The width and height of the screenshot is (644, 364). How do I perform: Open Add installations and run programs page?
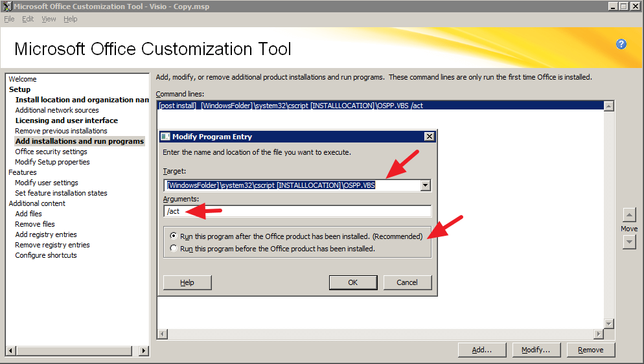pyautogui.click(x=80, y=141)
